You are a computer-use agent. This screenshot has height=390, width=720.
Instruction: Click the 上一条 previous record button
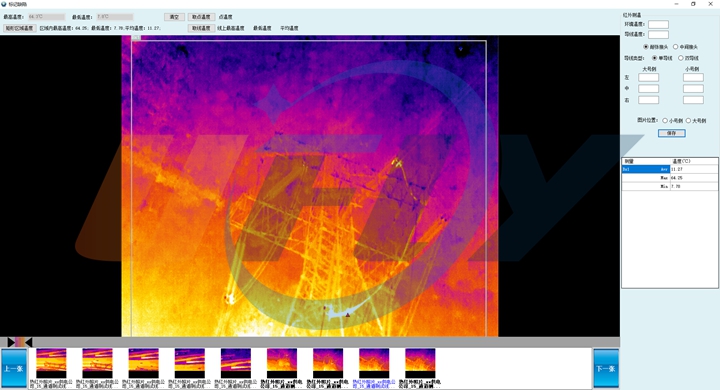(14, 368)
